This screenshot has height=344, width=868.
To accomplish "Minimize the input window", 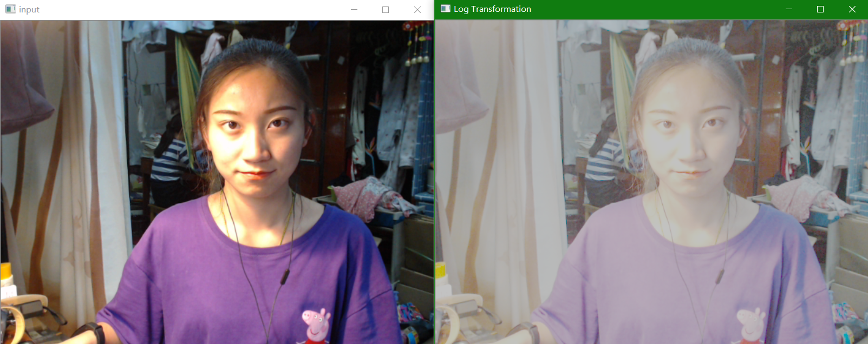I will pyautogui.click(x=354, y=10).
